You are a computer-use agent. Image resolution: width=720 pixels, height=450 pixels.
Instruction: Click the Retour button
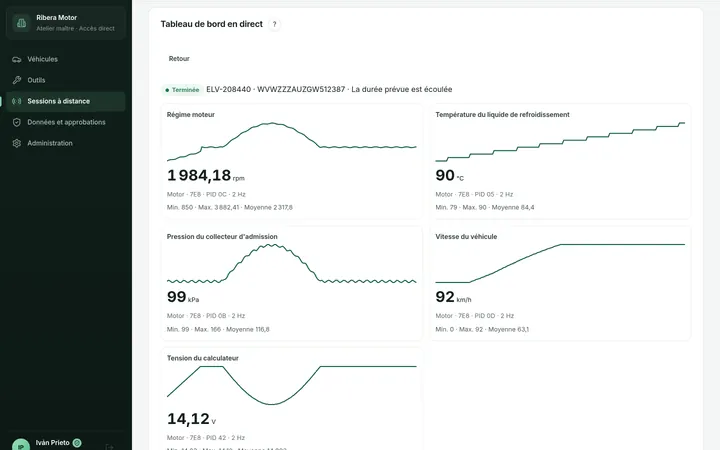(179, 59)
